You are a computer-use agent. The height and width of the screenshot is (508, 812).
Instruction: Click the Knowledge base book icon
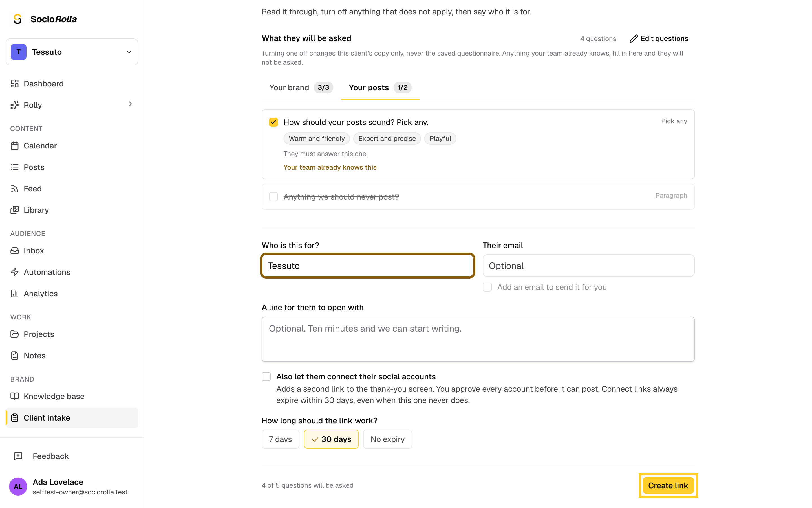click(x=14, y=397)
